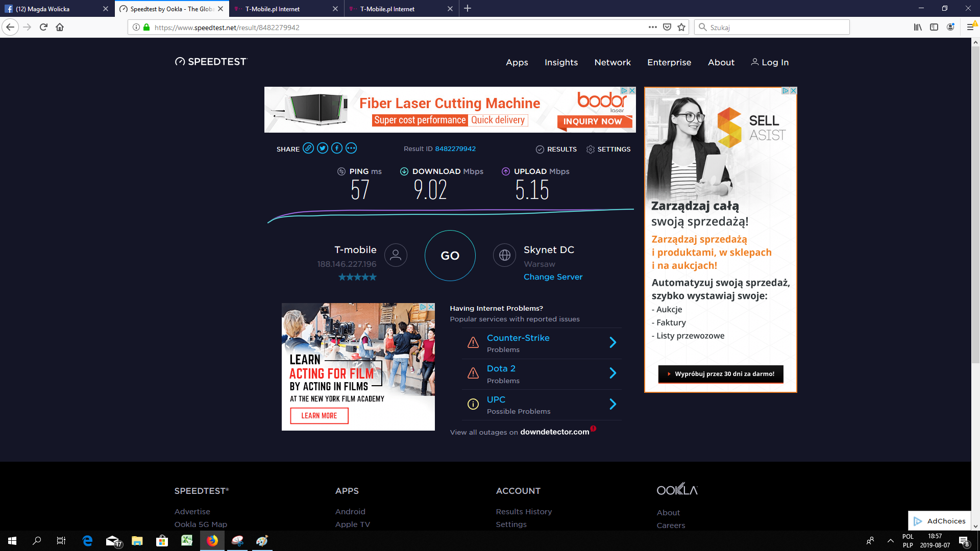Click Wypróbuj przez 30 dni za darmo button
This screenshot has width=980, height=551.
tap(721, 374)
